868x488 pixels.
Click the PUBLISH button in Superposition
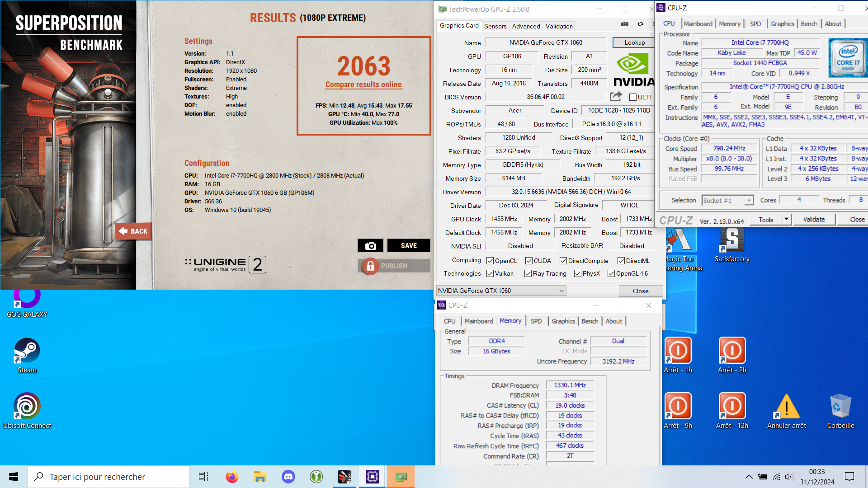(394, 266)
